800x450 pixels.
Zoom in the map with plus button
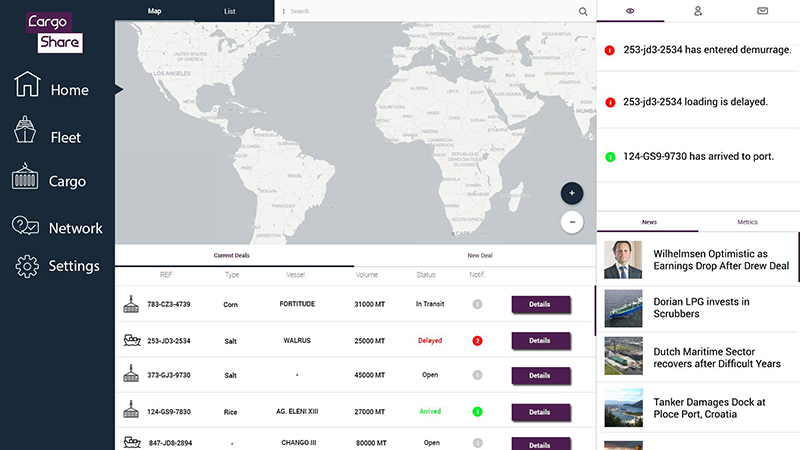pyautogui.click(x=572, y=193)
